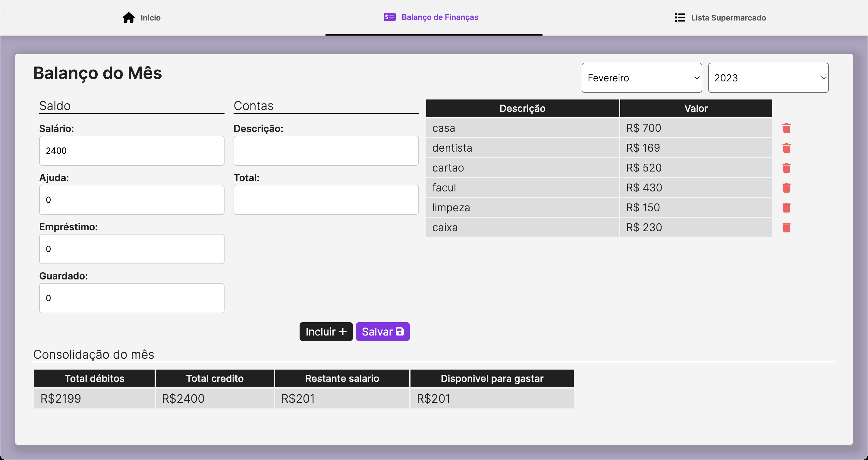Screen dimensions: 868x460
Task: Focus the Guardado input field
Action: click(131, 298)
